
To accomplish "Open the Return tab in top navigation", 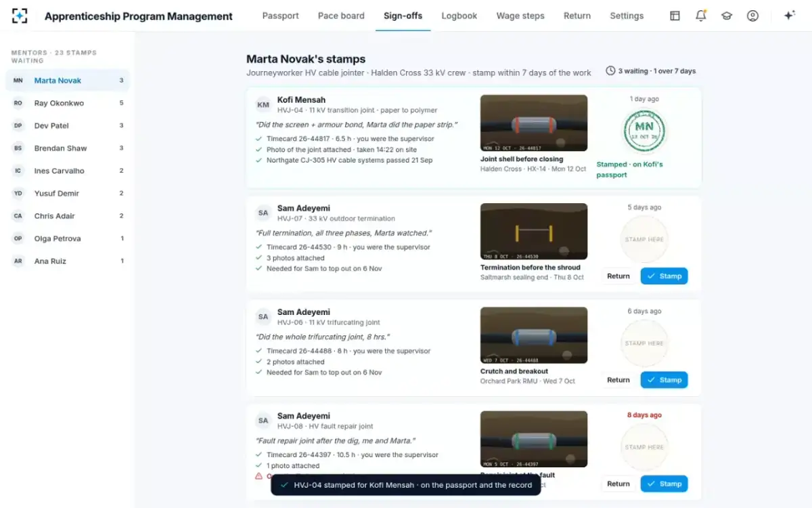I will click(577, 16).
